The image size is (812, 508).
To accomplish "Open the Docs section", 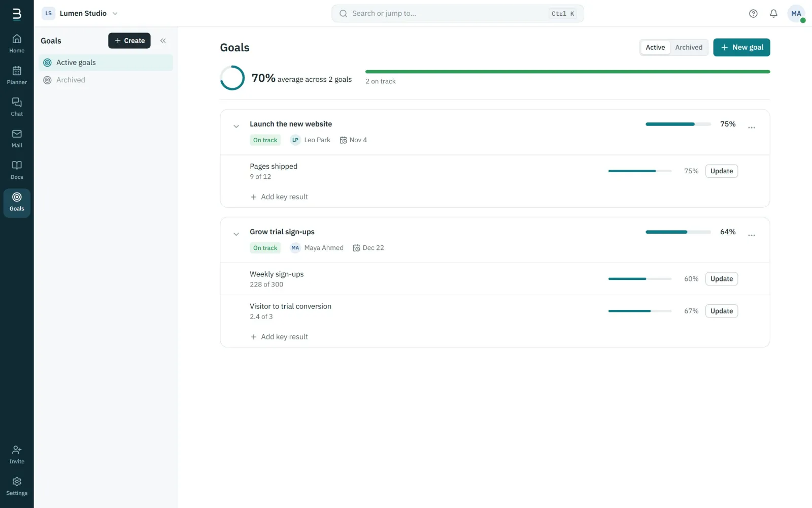I will pos(17,171).
